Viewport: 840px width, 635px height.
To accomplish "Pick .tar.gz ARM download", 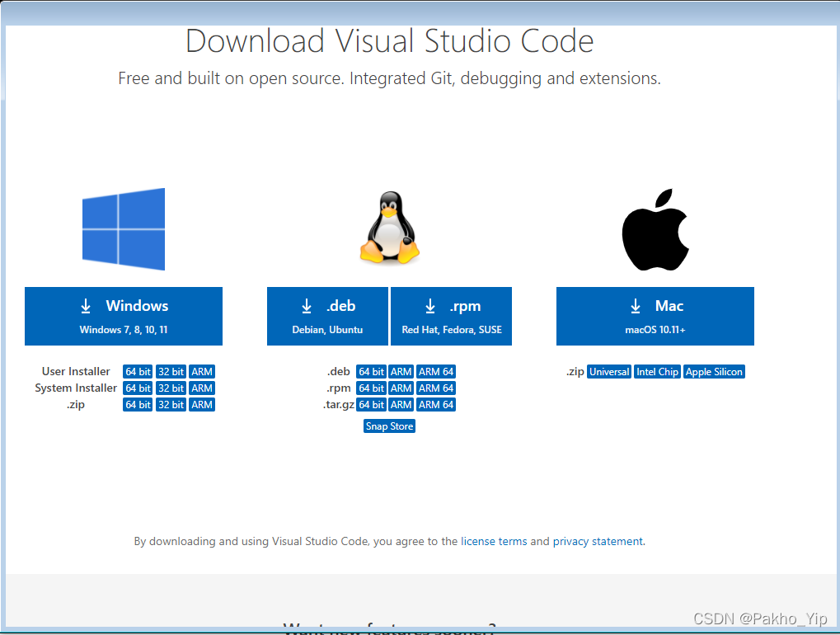I will 401,405.
